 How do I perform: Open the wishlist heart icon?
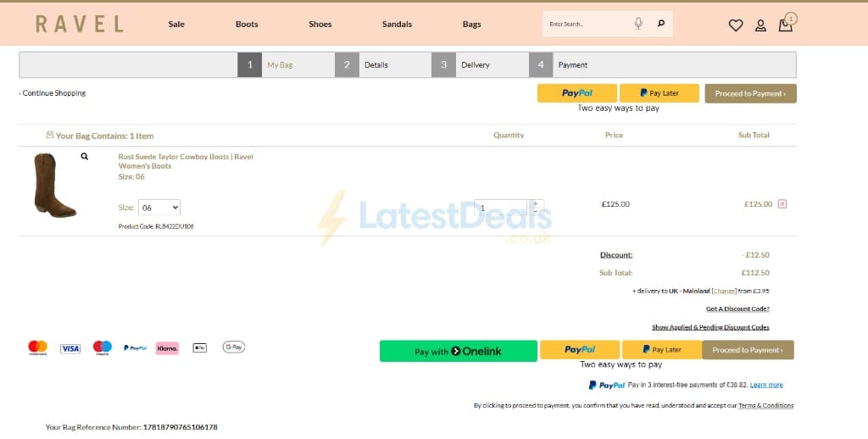735,25
